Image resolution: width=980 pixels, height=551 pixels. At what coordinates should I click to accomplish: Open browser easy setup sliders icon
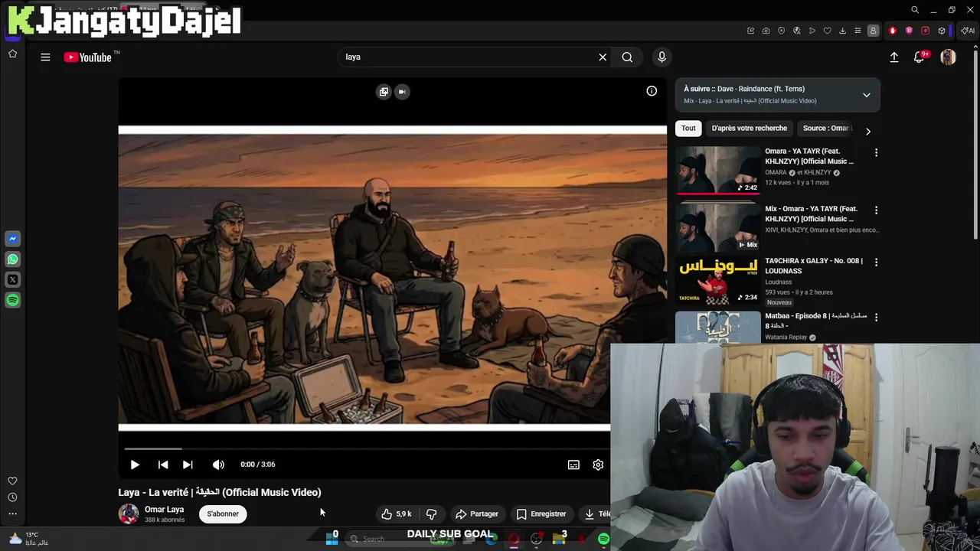[x=857, y=31]
